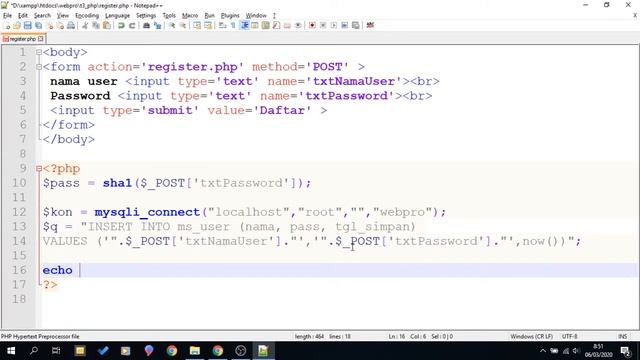Click the Zoom Out magnifier icon
This screenshot has height=360, width=640.
click(183, 26)
